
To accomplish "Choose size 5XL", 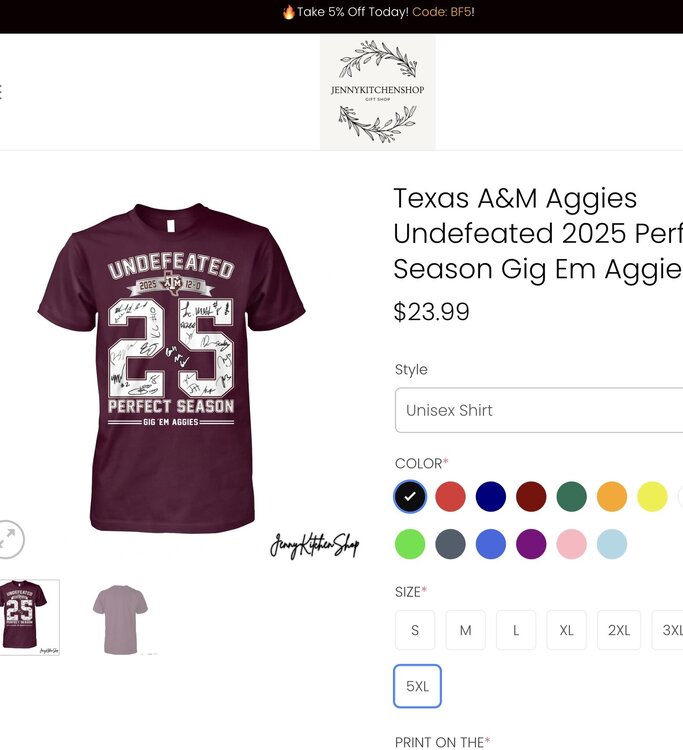I will pyautogui.click(x=417, y=686).
